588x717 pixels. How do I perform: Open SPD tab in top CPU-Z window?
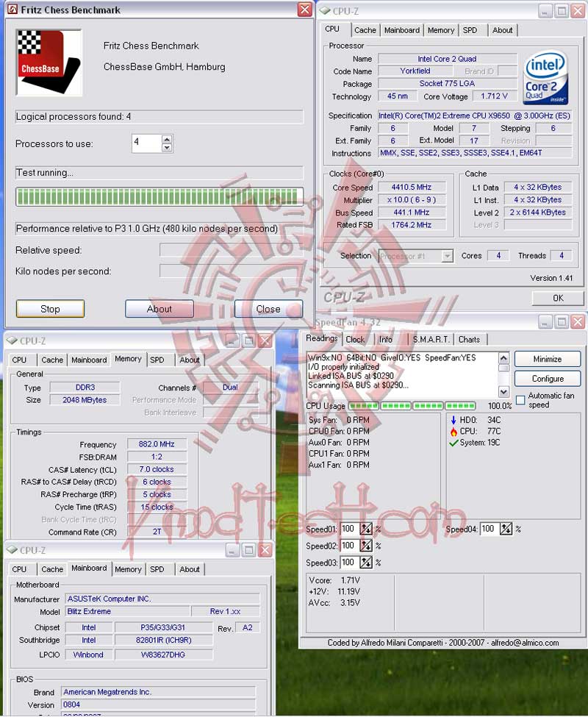click(470, 30)
